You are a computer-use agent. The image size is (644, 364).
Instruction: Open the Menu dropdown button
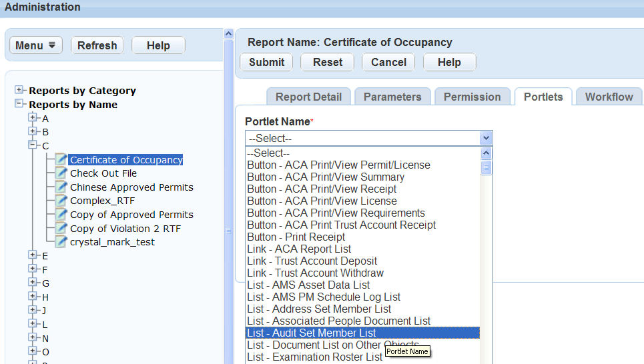click(36, 45)
